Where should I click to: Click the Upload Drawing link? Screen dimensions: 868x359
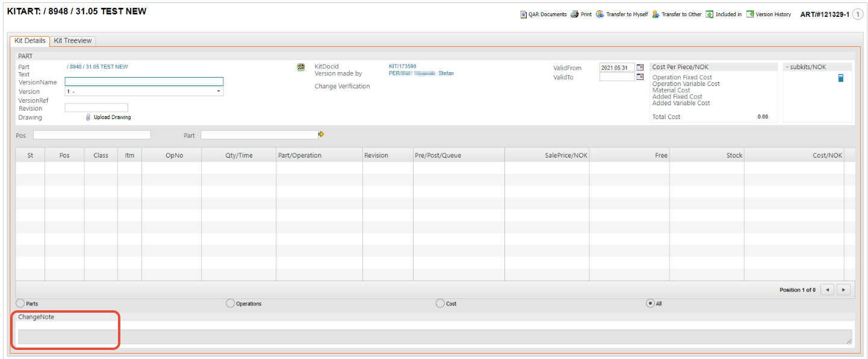tap(112, 117)
